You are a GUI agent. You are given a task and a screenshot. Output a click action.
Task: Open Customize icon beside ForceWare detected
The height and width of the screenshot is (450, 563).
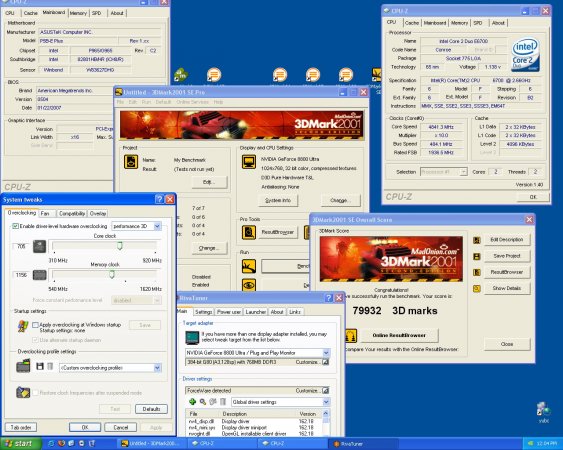tap(325, 390)
